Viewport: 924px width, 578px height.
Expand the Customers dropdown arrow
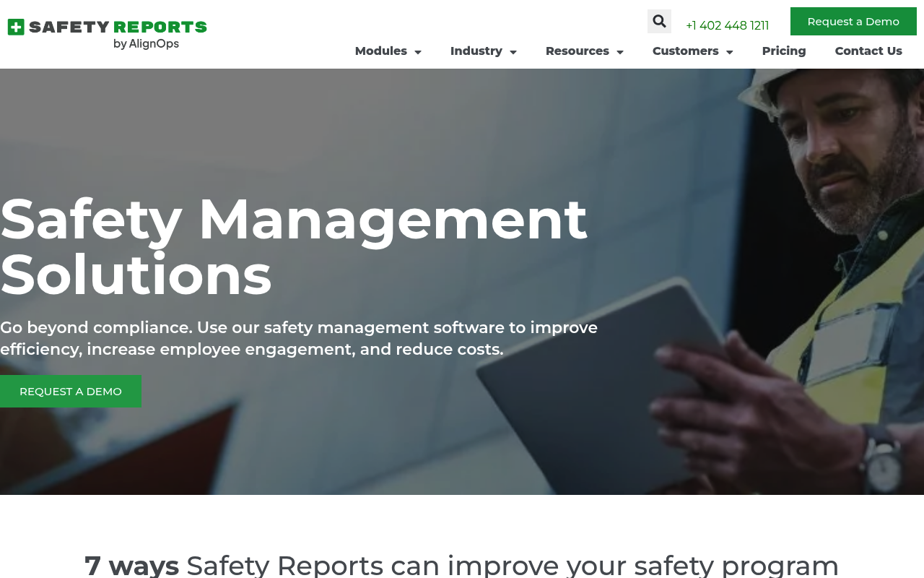pyautogui.click(x=729, y=52)
